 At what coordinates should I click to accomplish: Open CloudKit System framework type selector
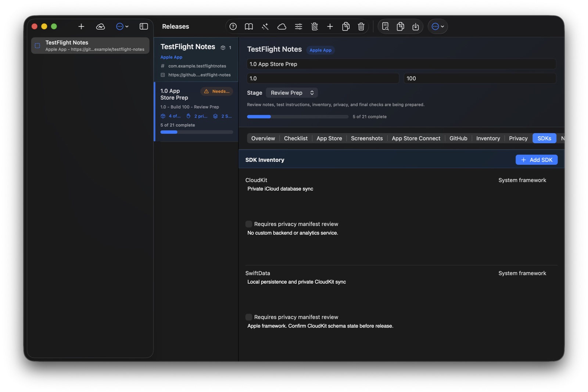[522, 180]
